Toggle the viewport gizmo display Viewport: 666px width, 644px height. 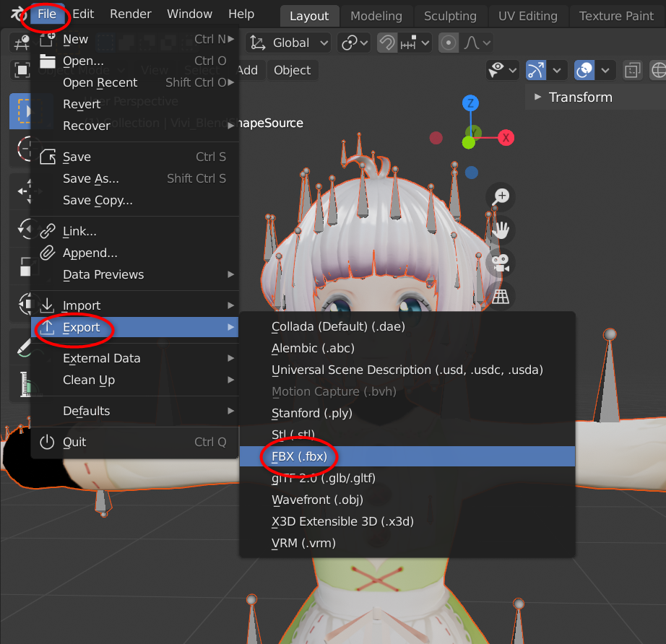[535, 70]
